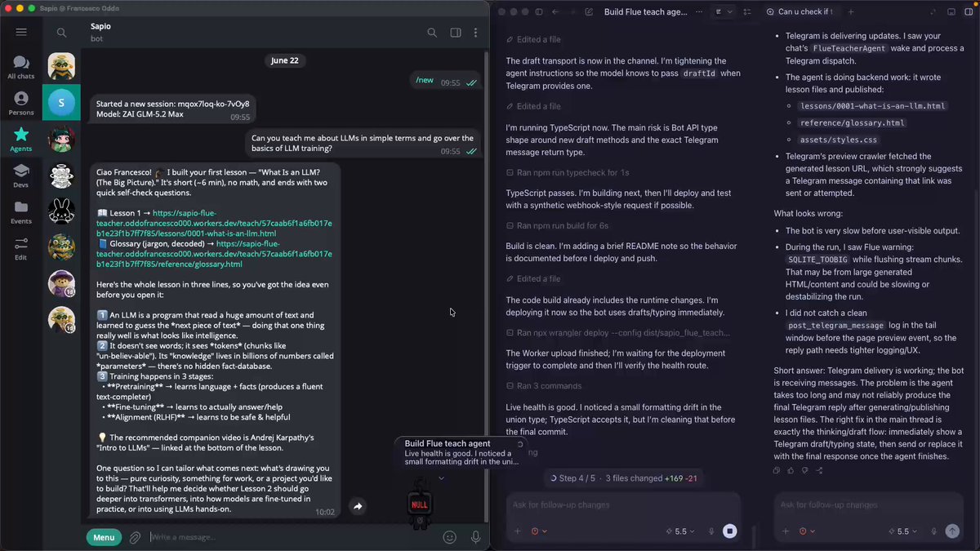Screen dimensions: 980x551
Task: Expand the 'Ran npm run typecheck' step
Action: point(568,172)
